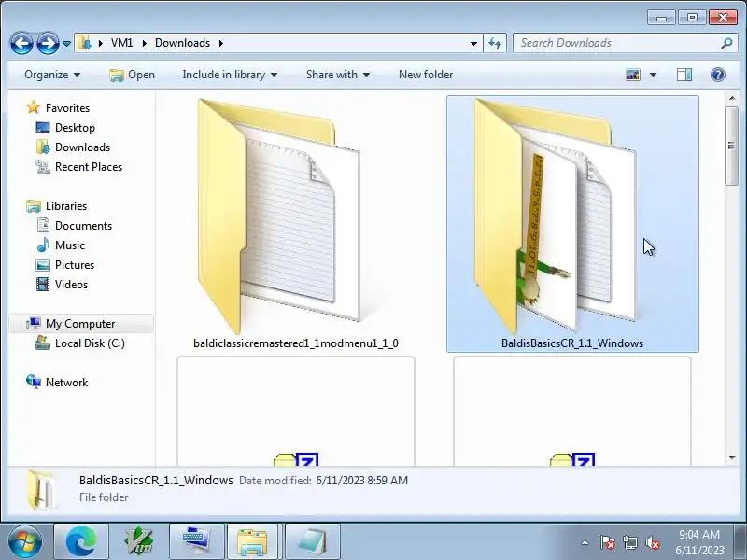Open the Documents library
Image resolution: width=747 pixels, height=560 pixels.
[x=83, y=226]
